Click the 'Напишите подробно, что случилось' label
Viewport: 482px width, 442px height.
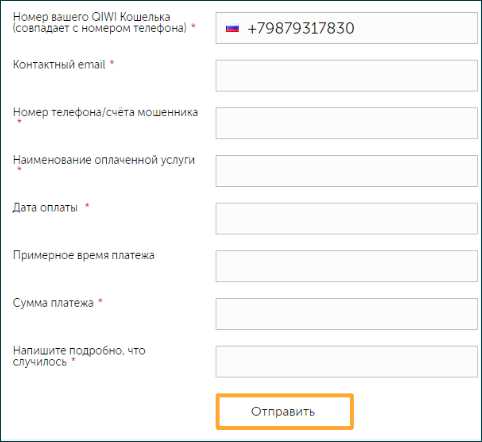[x=79, y=356]
